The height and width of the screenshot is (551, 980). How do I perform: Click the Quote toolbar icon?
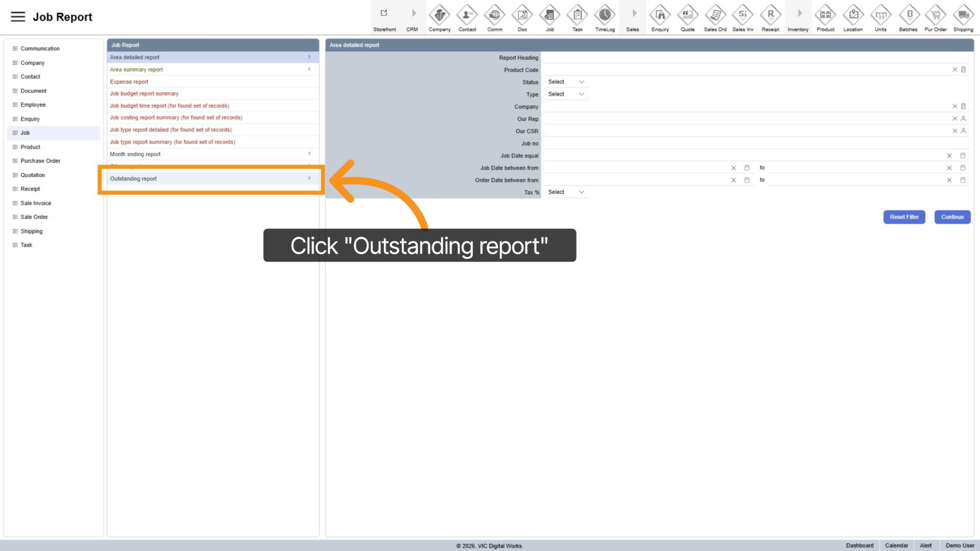[688, 15]
